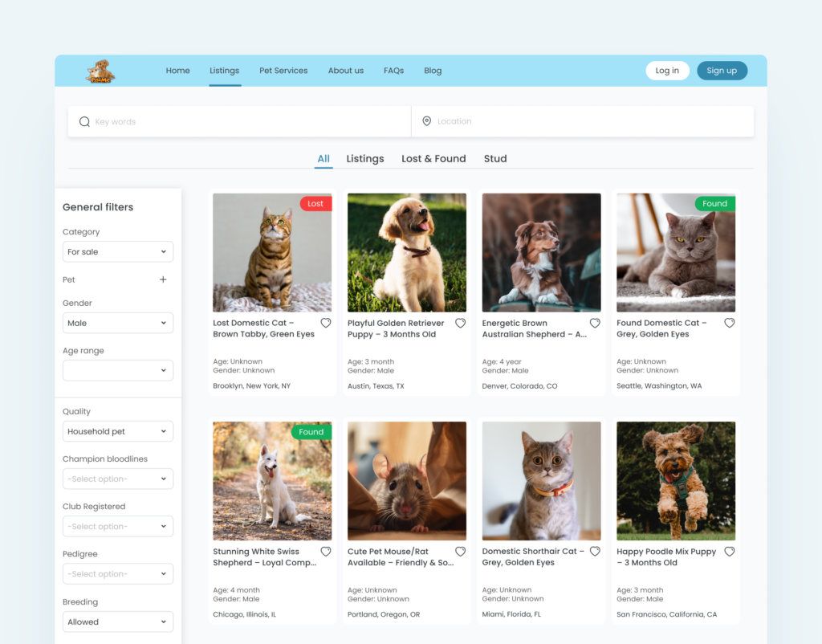The height and width of the screenshot is (644, 822).
Task: Open the shorthair cat with orange collar photo
Action: [542, 481]
